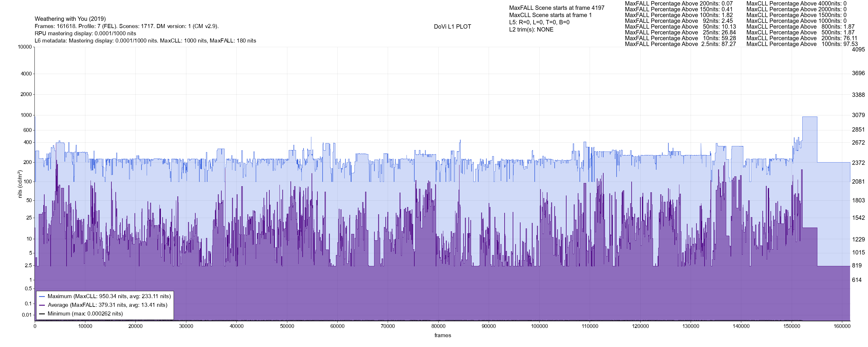
Task: Click the MaxCLL Percentage Above 100nits line
Action: (802, 44)
